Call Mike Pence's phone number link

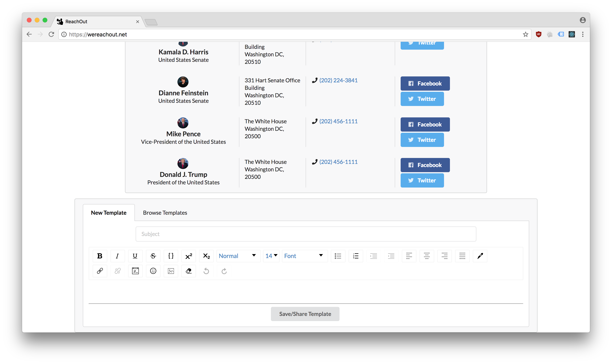(x=338, y=121)
